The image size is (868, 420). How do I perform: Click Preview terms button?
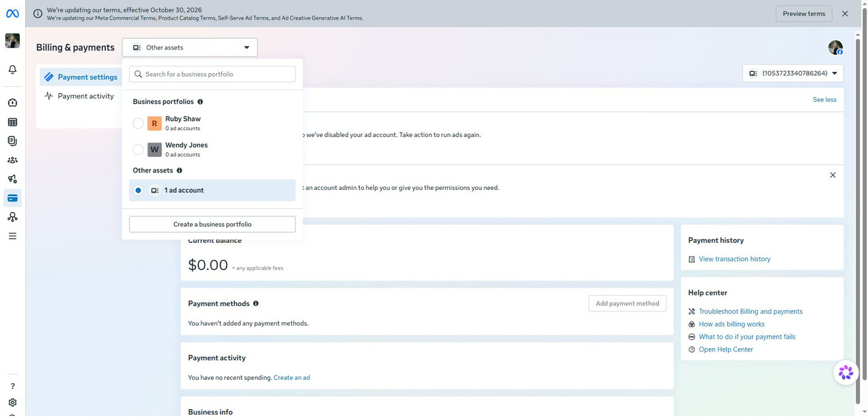[x=804, y=14]
